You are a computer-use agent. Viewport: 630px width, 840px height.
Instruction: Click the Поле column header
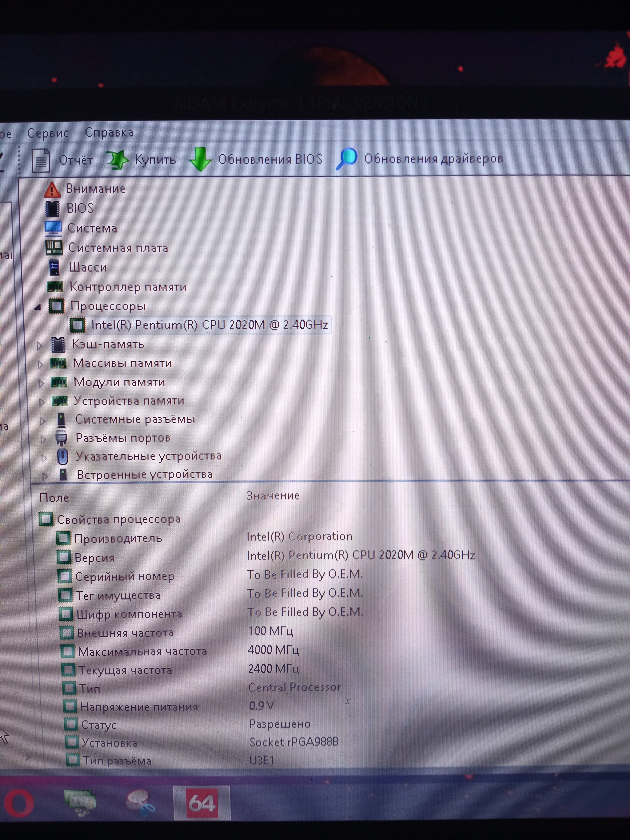[54, 497]
